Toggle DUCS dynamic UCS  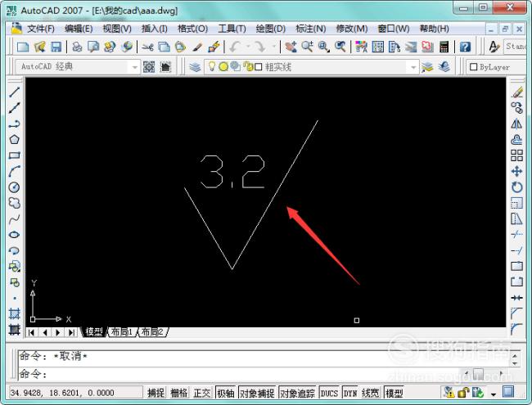pos(329,393)
